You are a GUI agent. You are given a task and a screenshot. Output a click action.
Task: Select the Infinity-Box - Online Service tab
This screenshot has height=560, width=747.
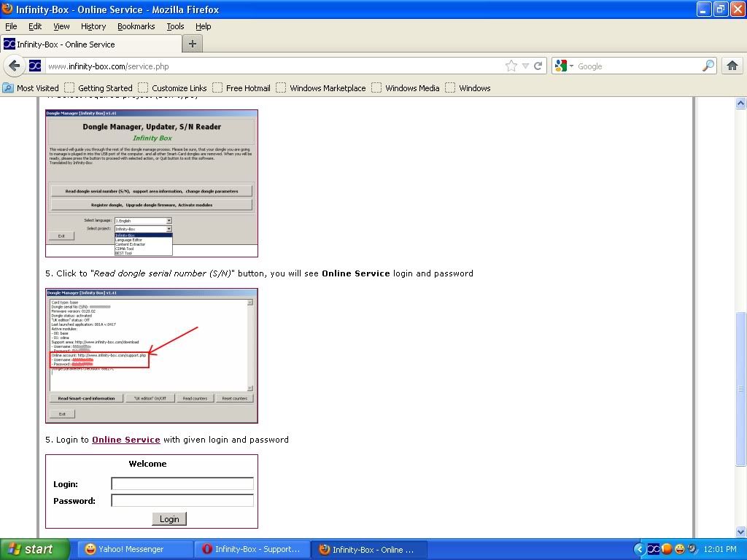(x=91, y=44)
